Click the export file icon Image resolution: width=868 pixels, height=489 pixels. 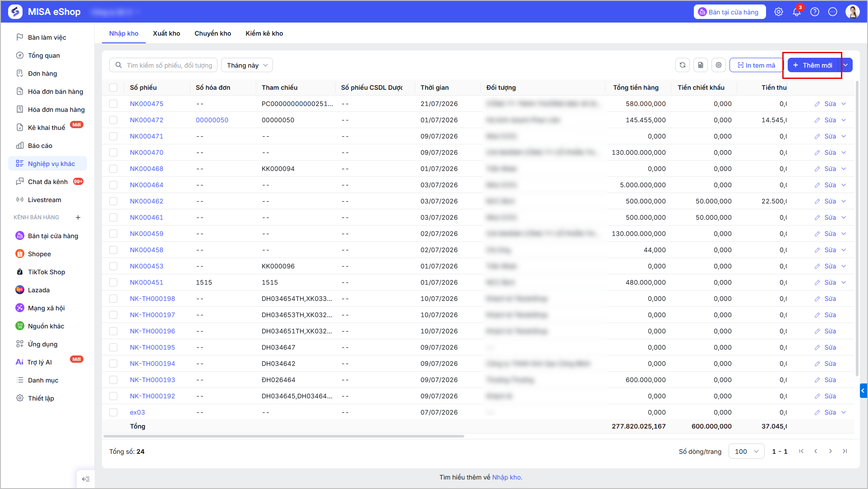coord(700,65)
